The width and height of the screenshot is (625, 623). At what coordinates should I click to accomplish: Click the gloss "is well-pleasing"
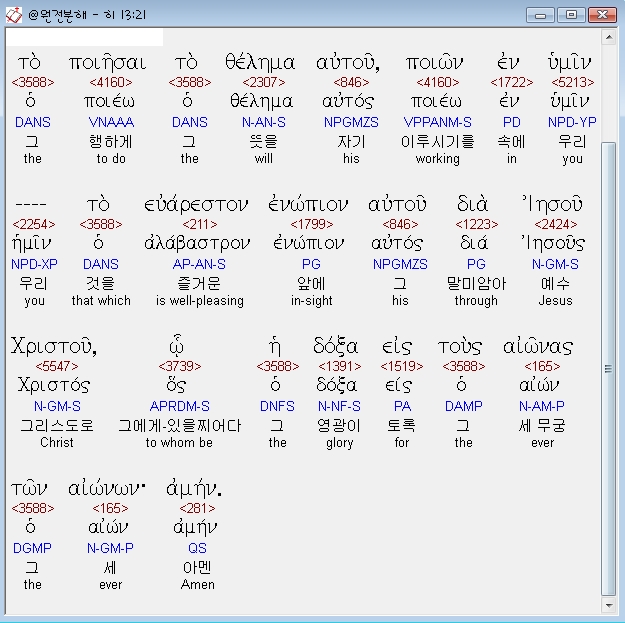click(200, 301)
